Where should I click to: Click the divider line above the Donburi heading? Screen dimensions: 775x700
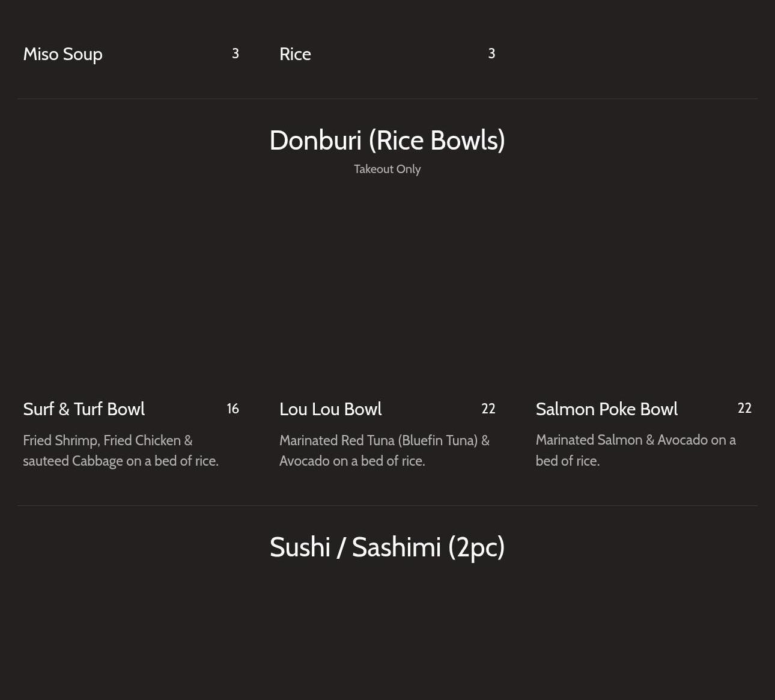coord(387,99)
